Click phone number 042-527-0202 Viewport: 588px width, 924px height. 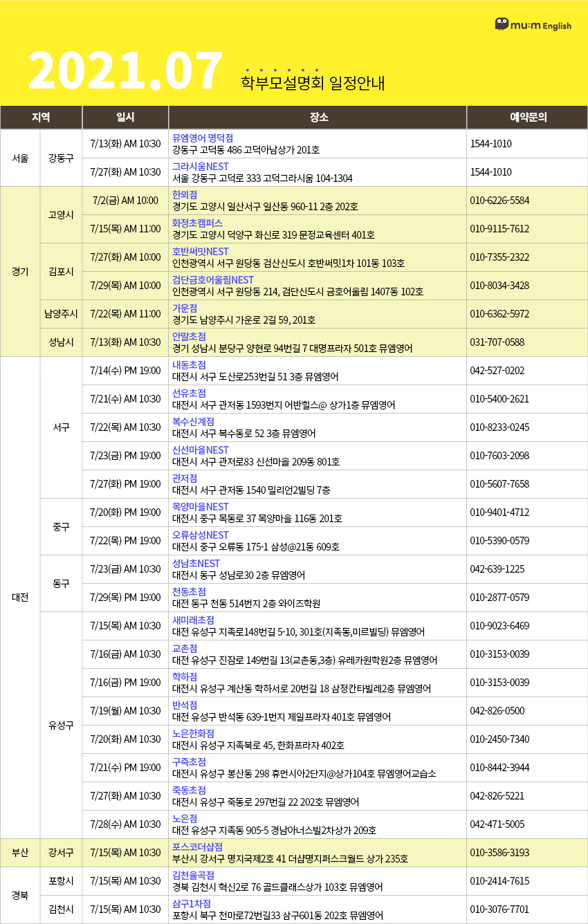(x=497, y=371)
